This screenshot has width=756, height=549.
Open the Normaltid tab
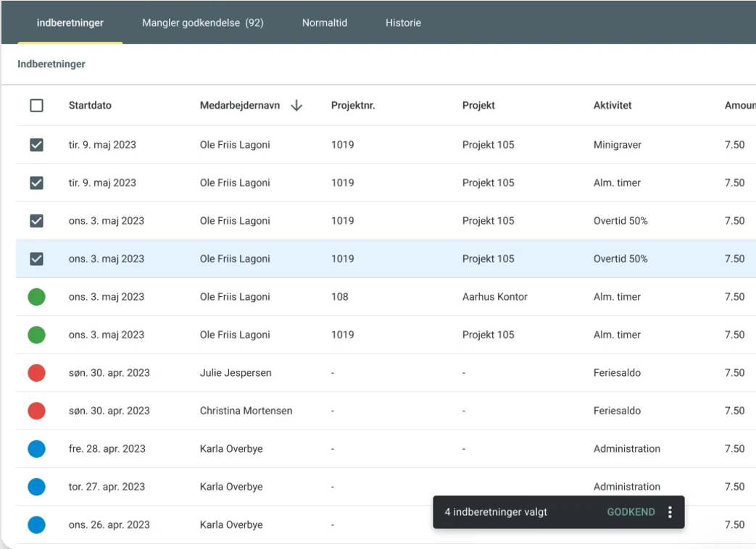[x=324, y=23]
